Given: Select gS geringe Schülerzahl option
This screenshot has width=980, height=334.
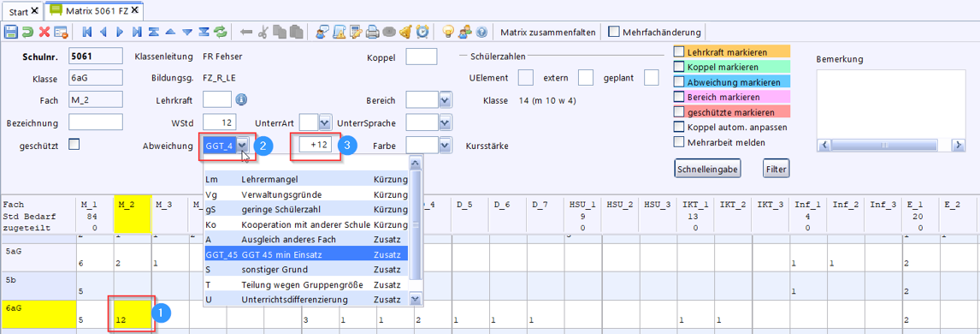Looking at the screenshot, I should 306,210.
